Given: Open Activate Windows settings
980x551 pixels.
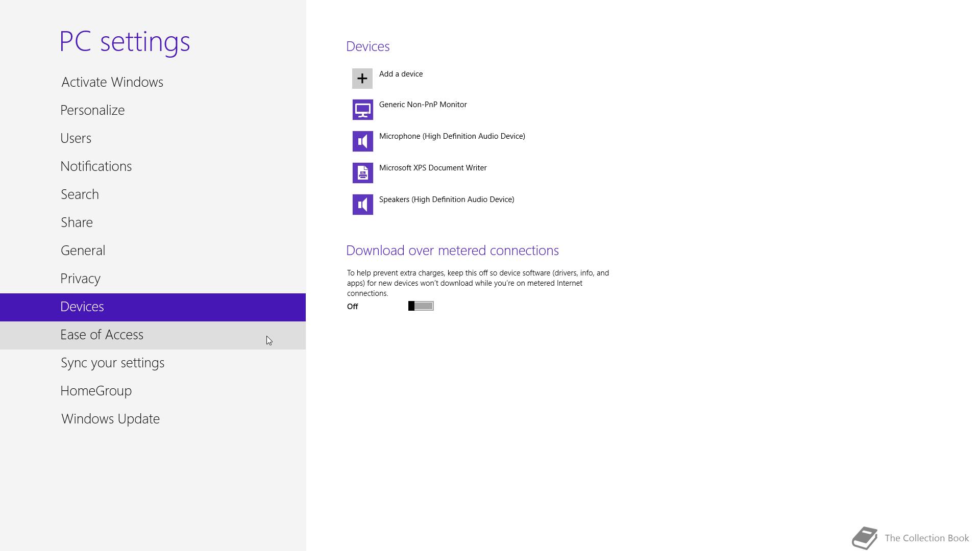Looking at the screenshot, I should point(153,82).
